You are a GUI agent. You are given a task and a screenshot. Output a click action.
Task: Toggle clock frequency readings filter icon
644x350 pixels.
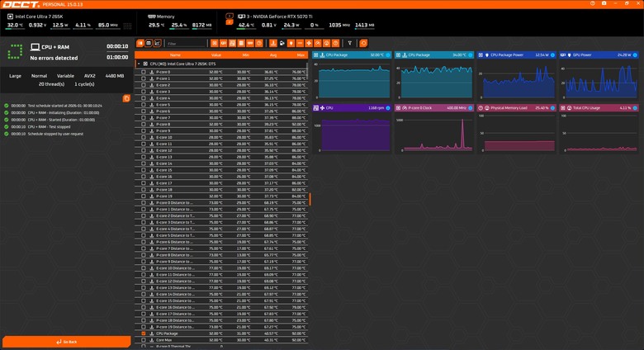[x=318, y=43]
